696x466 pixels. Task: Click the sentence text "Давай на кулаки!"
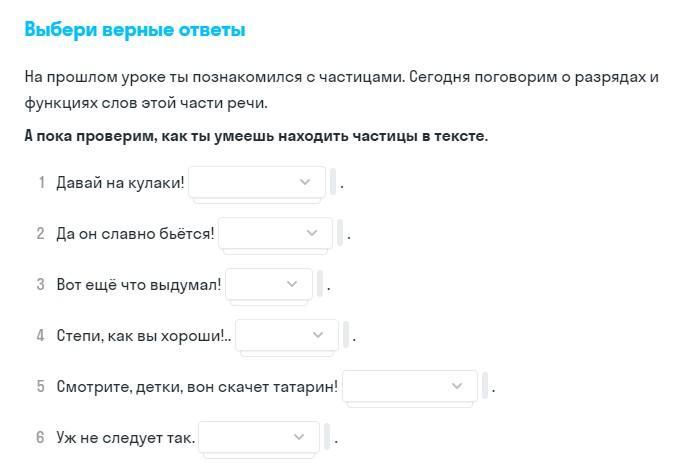pyautogui.click(x=120, y=183)
